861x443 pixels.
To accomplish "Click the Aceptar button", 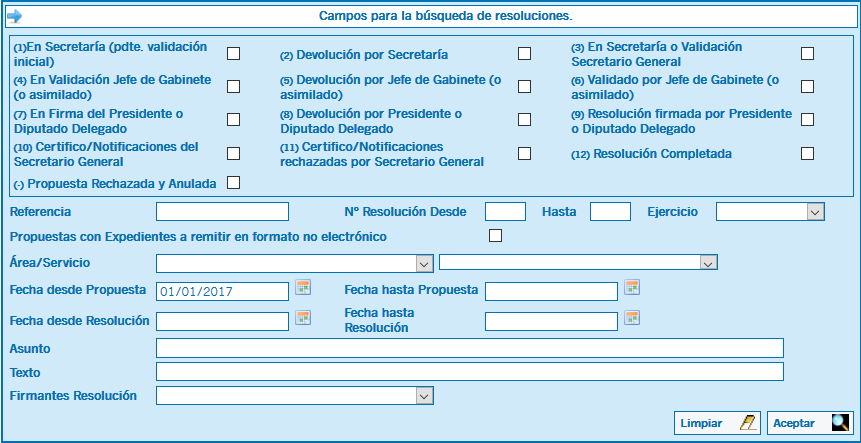I will (810, 423).
